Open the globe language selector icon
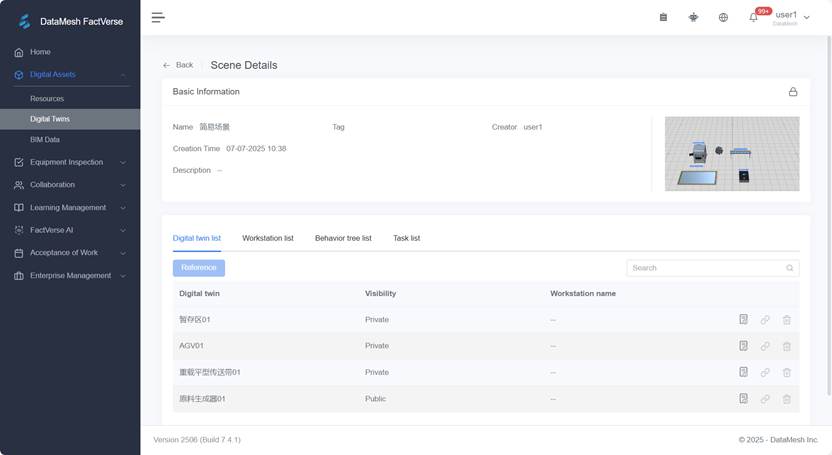The image size is (832, 455). pos(723,17)
